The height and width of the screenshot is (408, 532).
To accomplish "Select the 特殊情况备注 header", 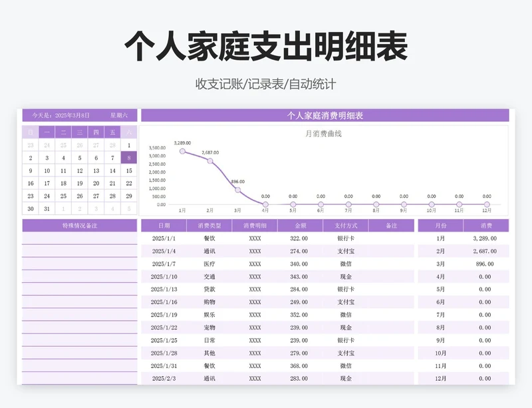I will 80,226.
